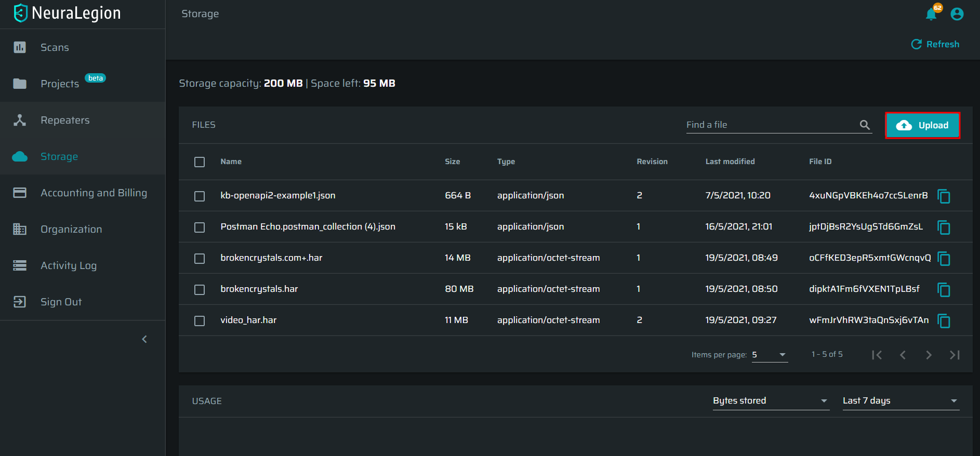The image size is (980, 456).
Task: Open the user account avatar icon
Action: click(957, 14)
